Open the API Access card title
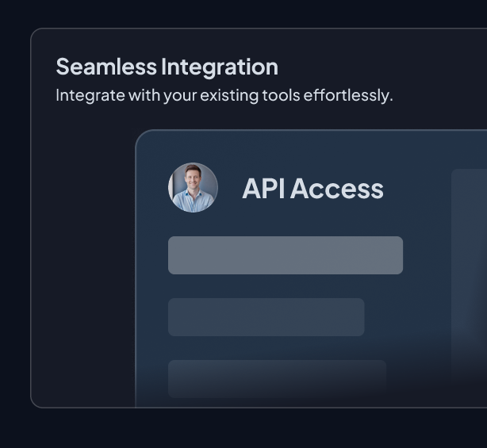Screen dimensions: 487x448 [313, 189]
